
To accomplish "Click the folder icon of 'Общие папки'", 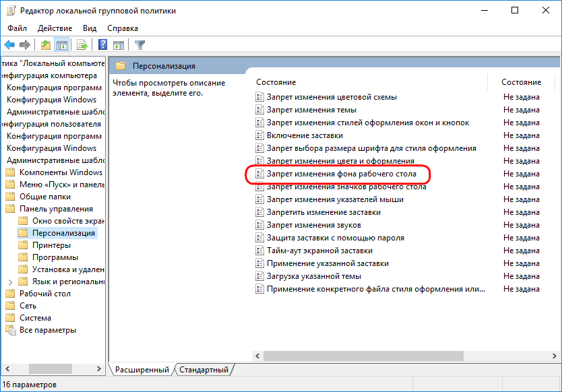I will click(x=10, y=197).
